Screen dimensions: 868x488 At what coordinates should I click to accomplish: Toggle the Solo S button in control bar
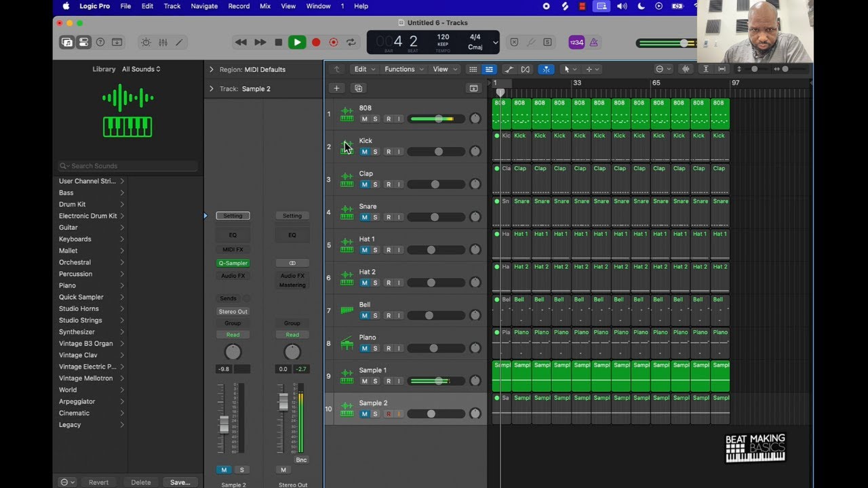(x=547, y=42)
